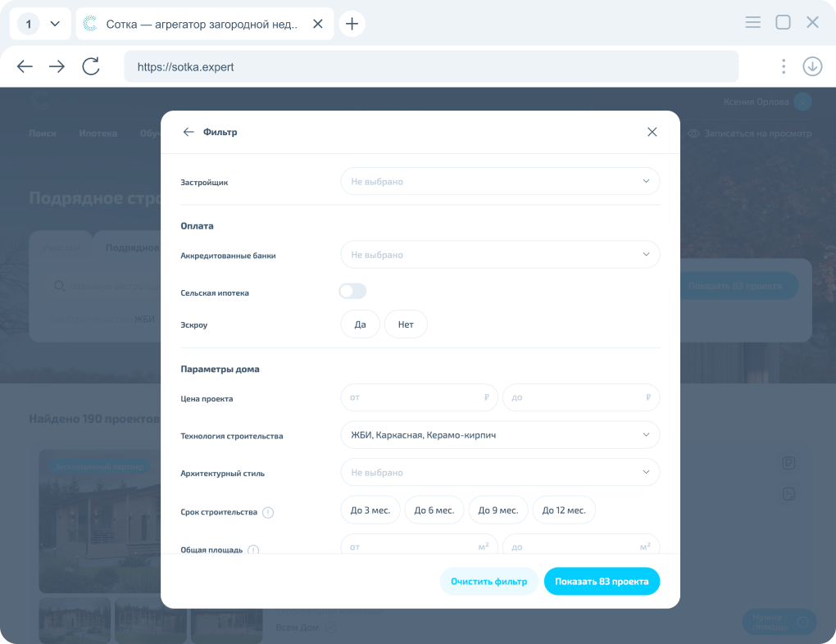This screenshot has width=836, height=644.
Task: Open the browser three-dot menu
Action: pos(784,66)
